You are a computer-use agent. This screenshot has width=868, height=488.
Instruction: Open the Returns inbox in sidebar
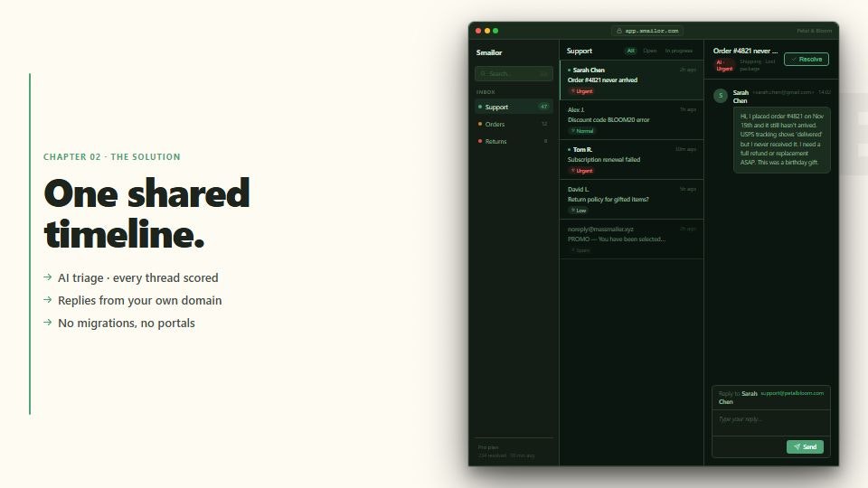(x=514, y=141)
